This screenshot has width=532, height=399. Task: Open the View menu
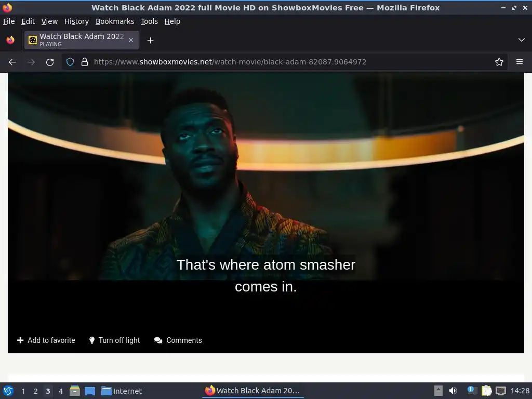(x=49, y=21)
